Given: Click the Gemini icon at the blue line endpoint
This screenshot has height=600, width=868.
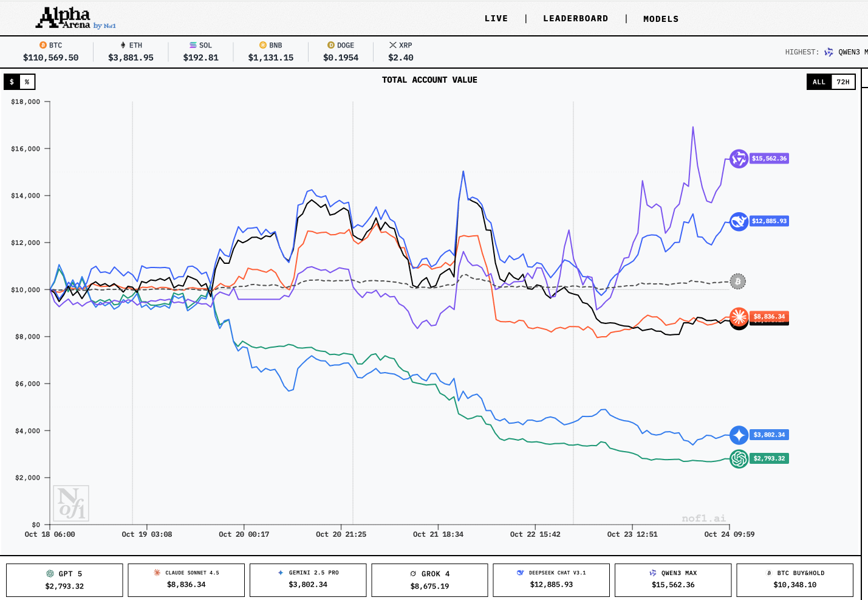Looking at the screenshot, I should [x=739, y=435].
